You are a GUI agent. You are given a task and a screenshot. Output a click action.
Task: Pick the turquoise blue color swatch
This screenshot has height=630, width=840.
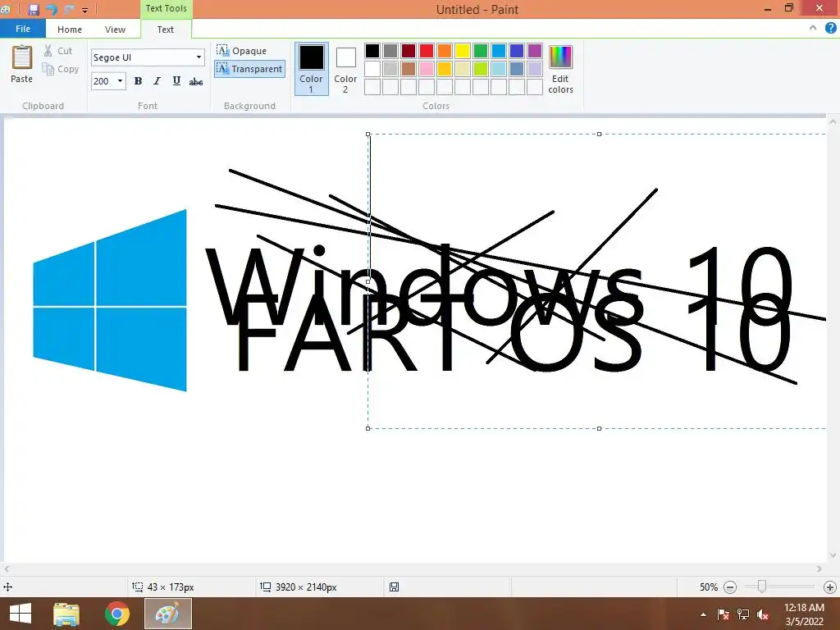coord(499,51)
